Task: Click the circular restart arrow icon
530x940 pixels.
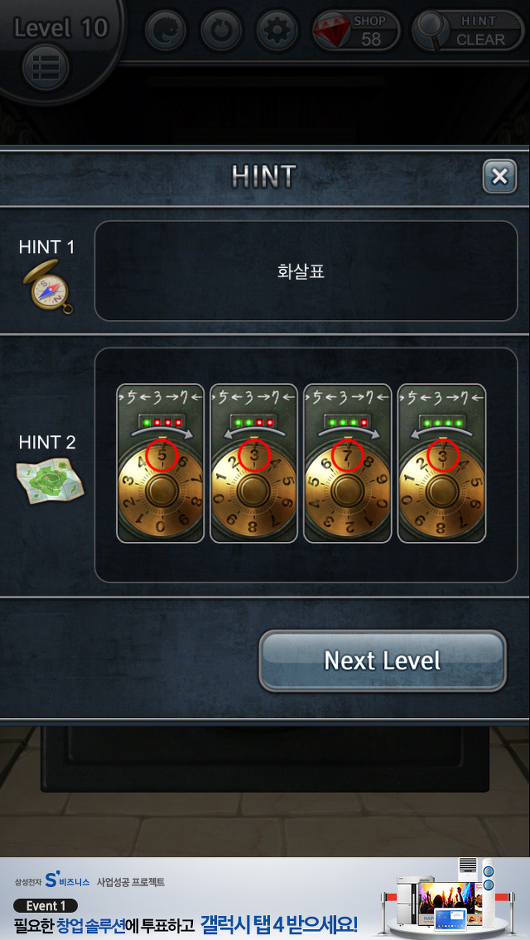Action: click(x=221, y=29)
